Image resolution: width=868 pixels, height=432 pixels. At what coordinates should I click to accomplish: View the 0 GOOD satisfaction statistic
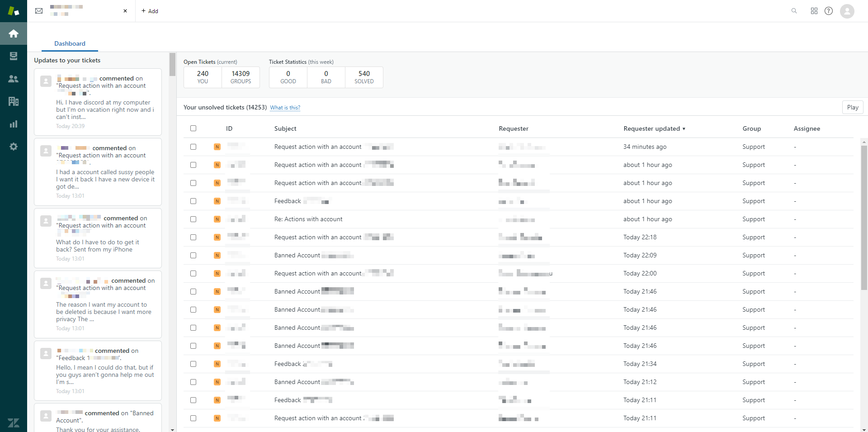click(x=288, y=77)
